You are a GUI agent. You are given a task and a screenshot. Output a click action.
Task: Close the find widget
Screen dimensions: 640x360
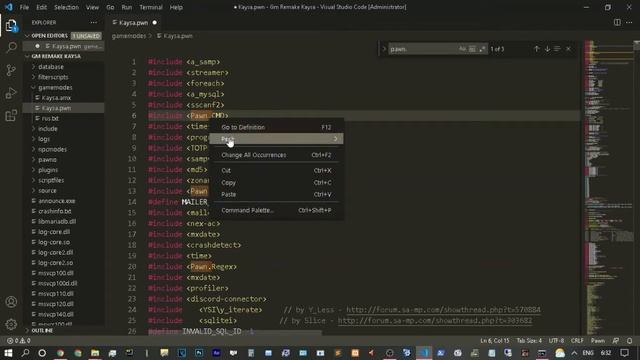point(569,49)
